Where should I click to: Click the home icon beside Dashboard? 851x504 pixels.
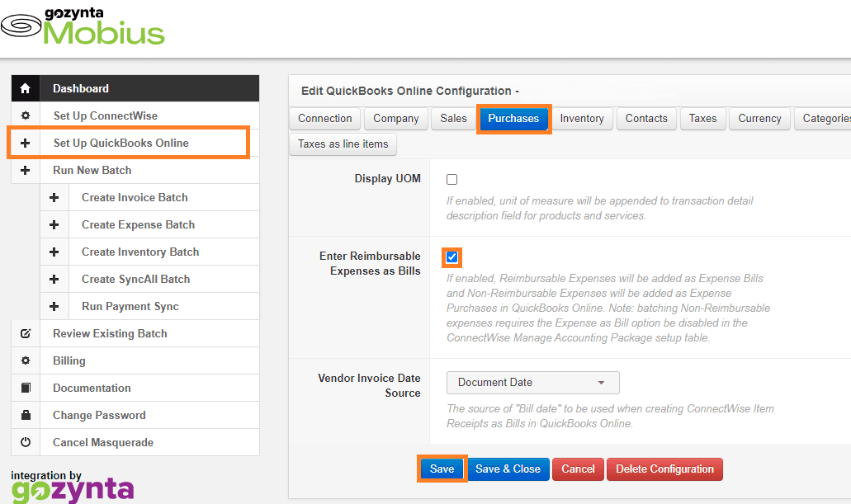click(x=25, y=88)
